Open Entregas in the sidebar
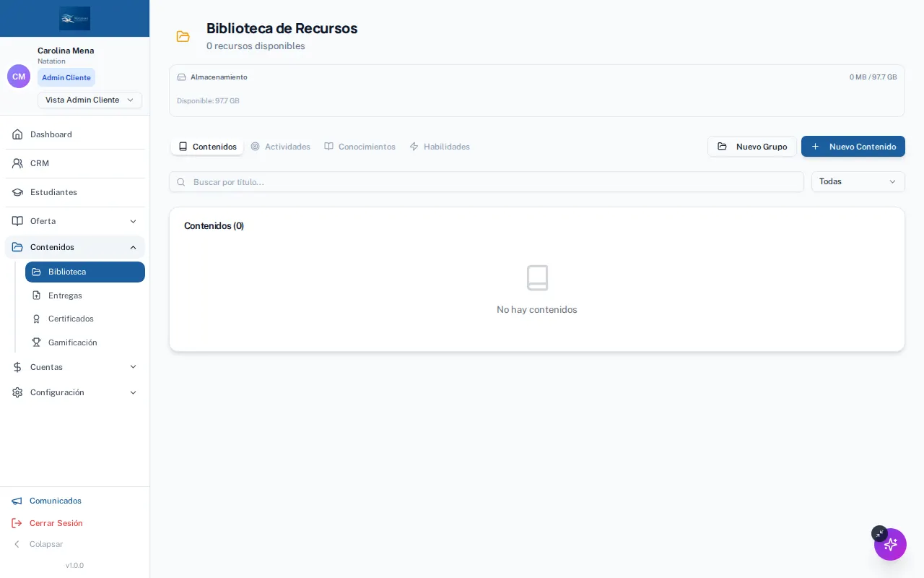924x578 pixels. click(85, 296)
